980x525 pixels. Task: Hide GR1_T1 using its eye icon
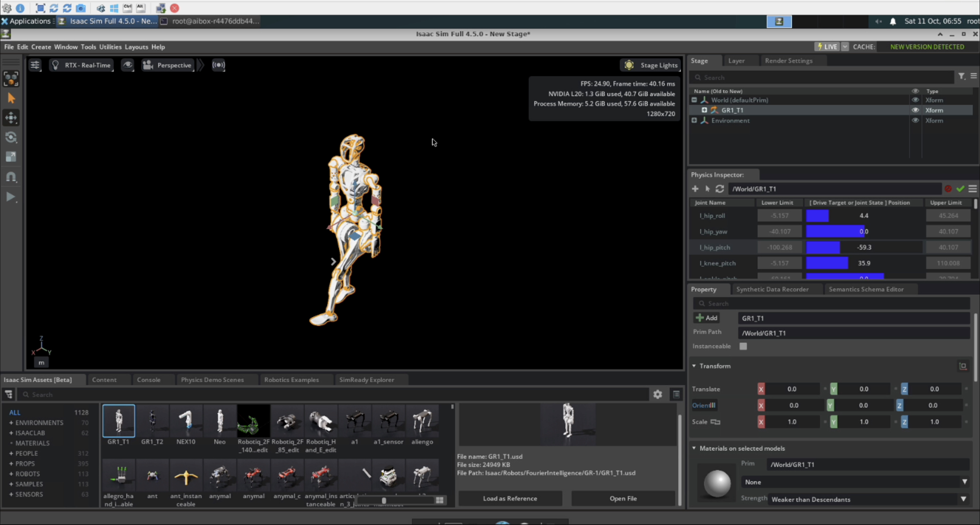coord(915,110)
